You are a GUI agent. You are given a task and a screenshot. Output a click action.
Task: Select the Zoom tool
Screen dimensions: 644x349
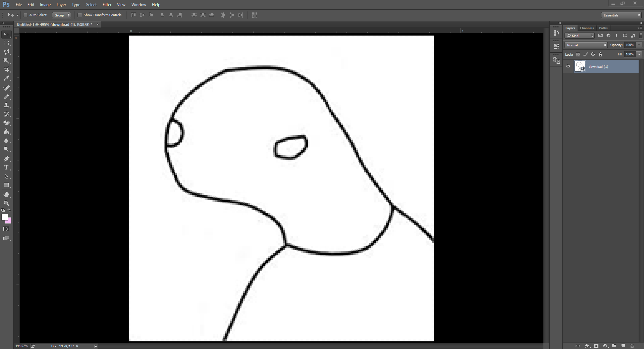coord(6,203)
